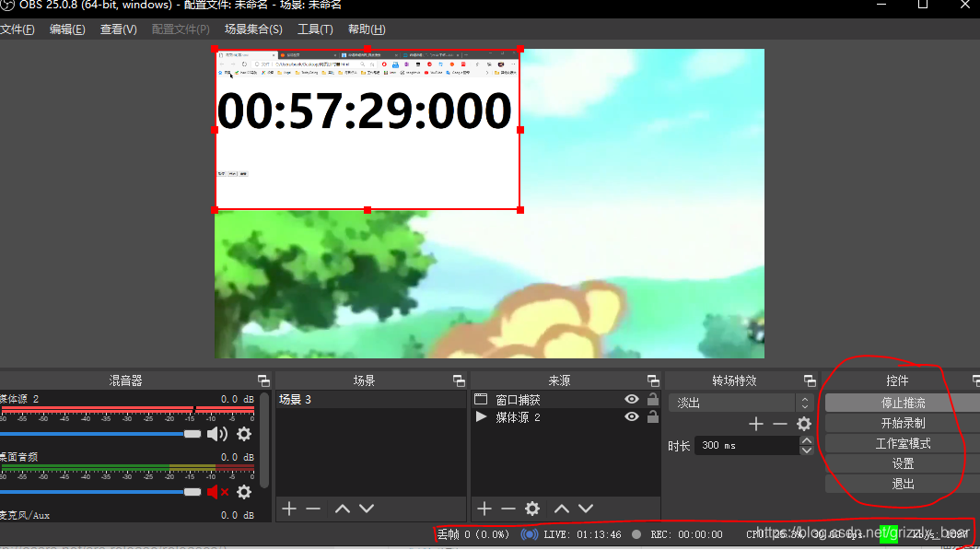Click the 开始录制 button
This screenshot has width=980, height=550.
tap(903, 423)
